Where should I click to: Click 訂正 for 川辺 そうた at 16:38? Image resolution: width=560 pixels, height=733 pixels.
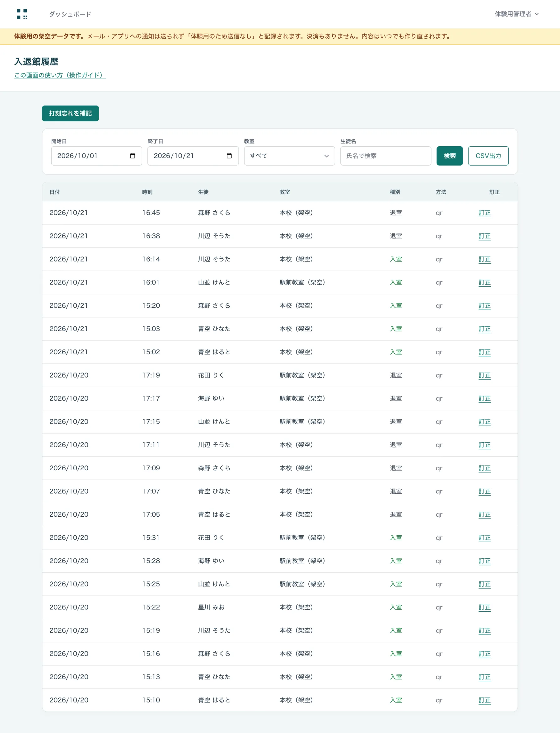click(485, 236)
